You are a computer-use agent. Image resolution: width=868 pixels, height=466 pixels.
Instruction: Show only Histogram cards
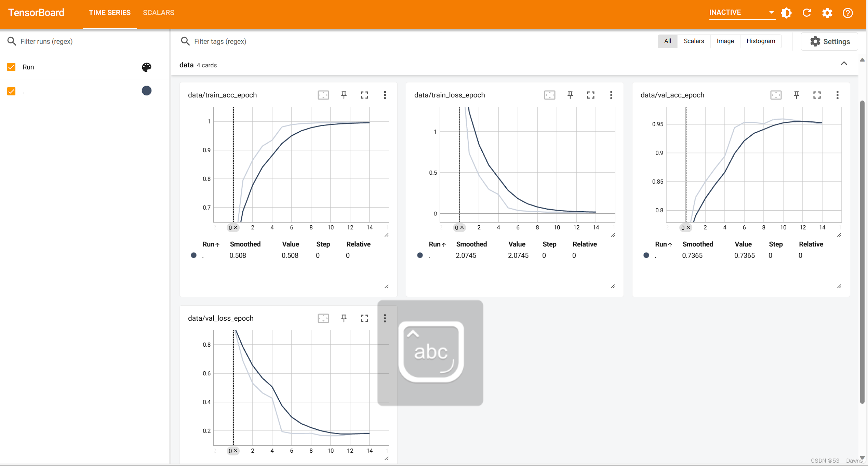761,41
